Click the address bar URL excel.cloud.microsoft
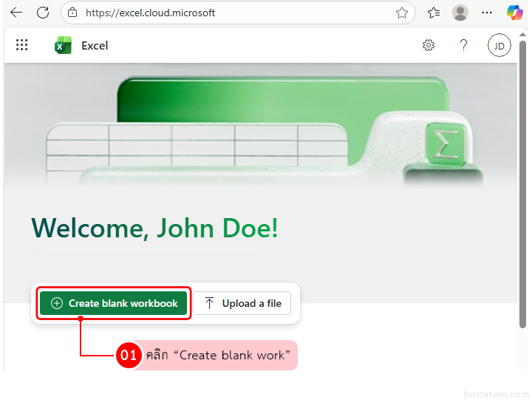Screen dimensions: 532x400 tap(150, 13)
